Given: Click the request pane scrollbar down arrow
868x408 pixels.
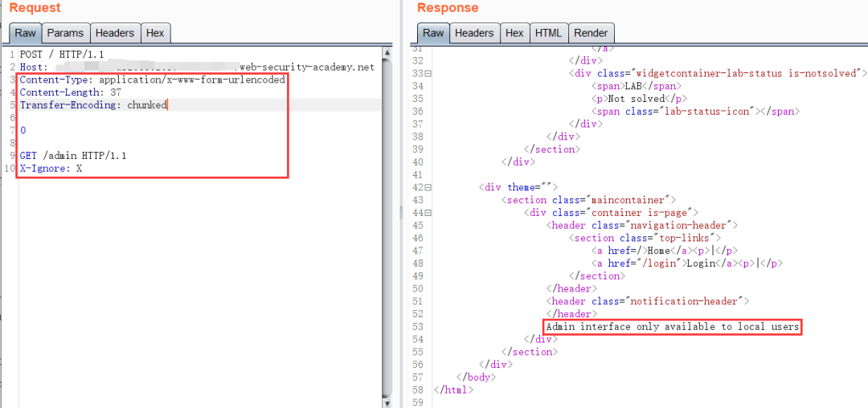Looking at the screenshot, I should 387,402.
